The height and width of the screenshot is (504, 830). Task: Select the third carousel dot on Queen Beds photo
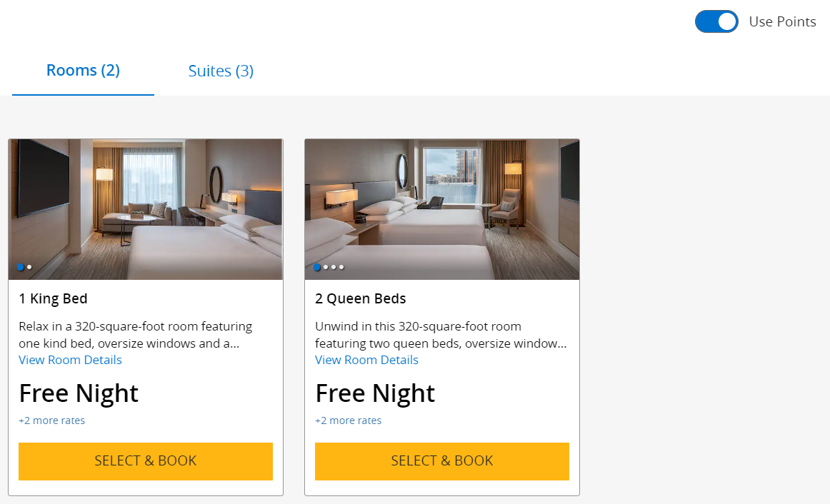[x=334, y=267]
